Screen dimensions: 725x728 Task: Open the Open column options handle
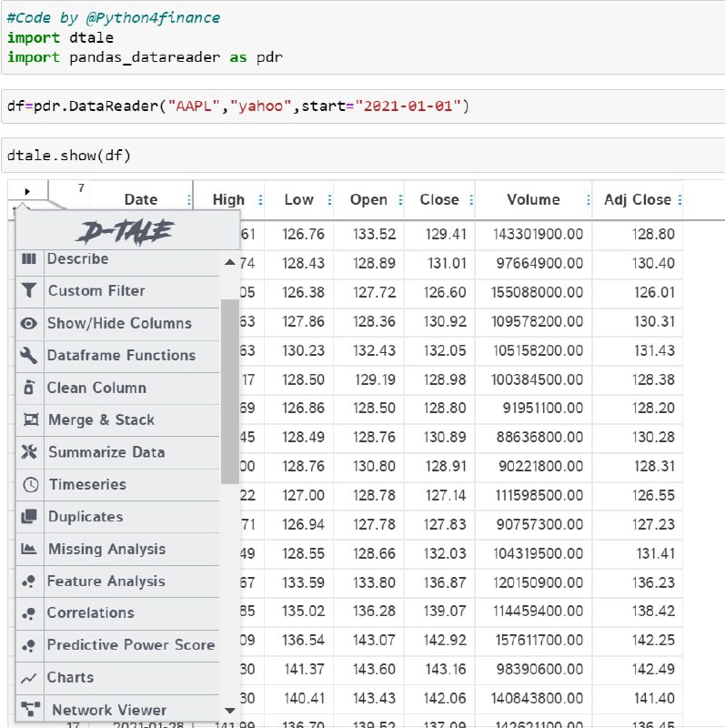(x=400, y=200)
